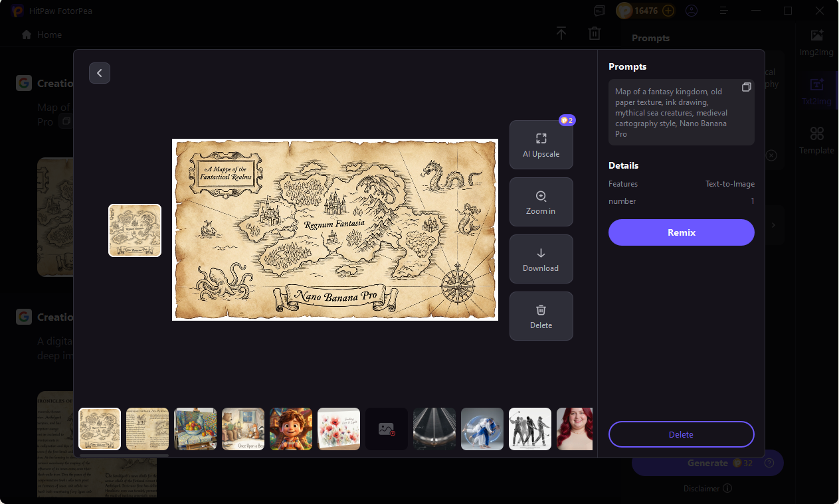Click the outlined Delete button in details panel
This screenshot has height=504, width=839.
681,434
